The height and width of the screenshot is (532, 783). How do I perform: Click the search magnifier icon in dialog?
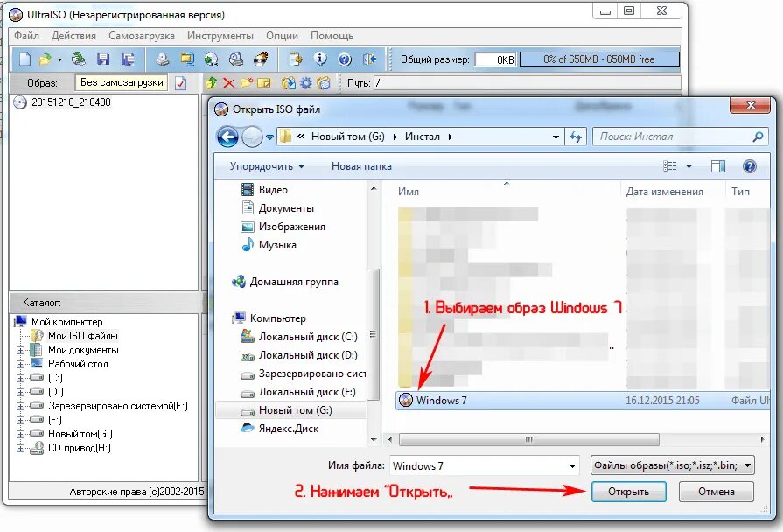(x=758, y=136)
